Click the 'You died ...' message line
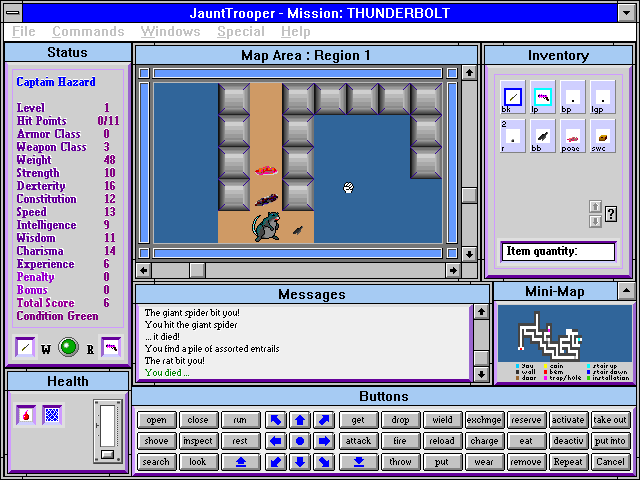This screenshot has height=480, width=640. (x=167, y=373)
